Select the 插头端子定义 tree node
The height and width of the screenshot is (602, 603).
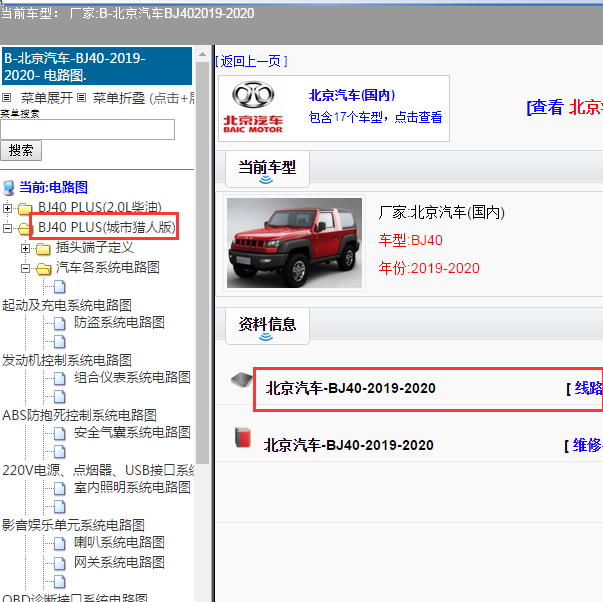[95, 247]
